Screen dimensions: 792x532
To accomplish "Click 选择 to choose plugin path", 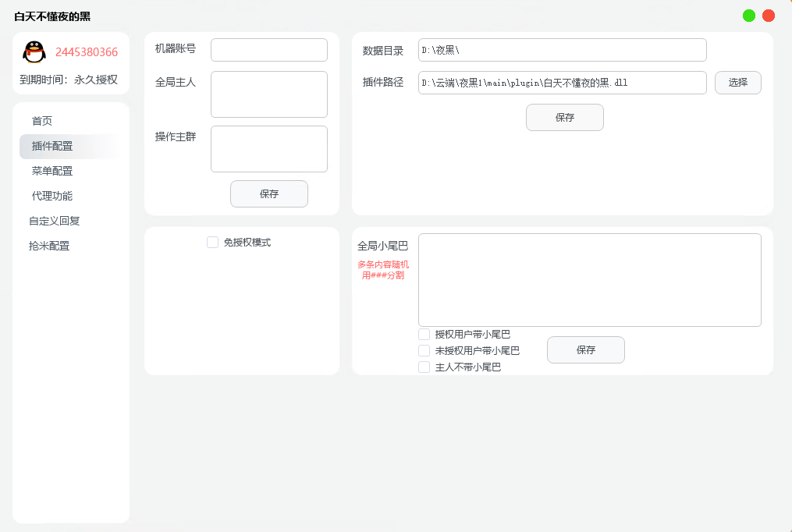I will coord(737,82).
